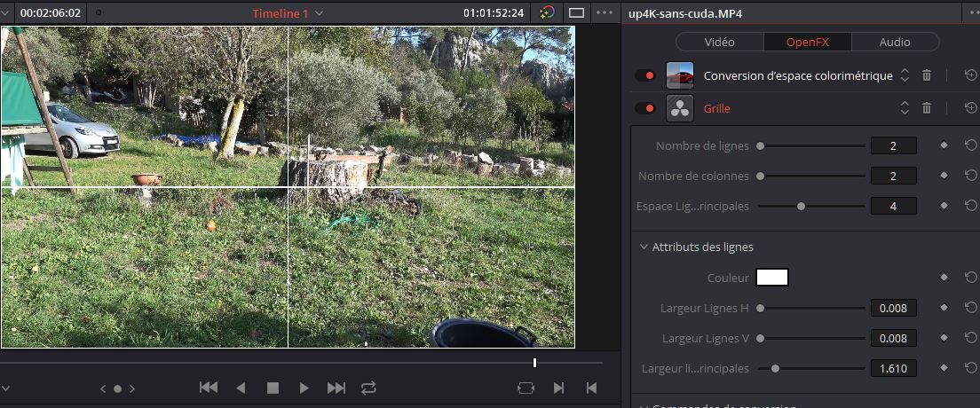Go to the next marker arrow
Screen dimensions: 980x408
click(132, 388)
